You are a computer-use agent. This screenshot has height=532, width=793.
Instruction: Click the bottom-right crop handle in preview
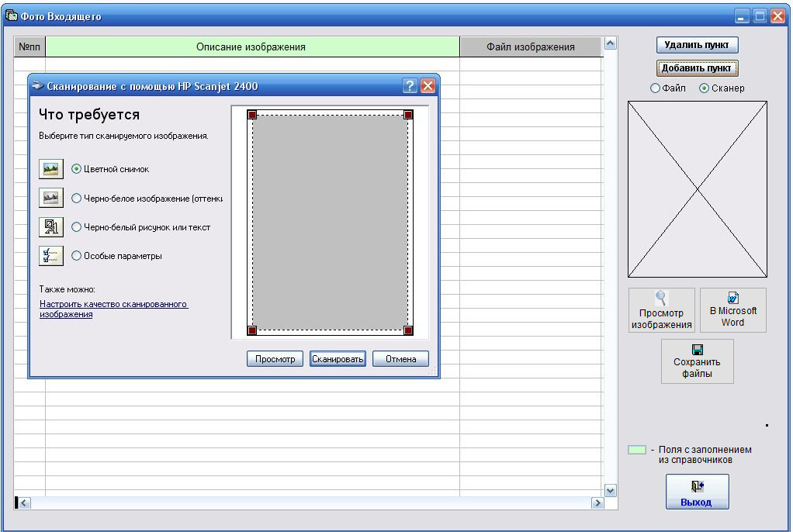click(408, 330)
